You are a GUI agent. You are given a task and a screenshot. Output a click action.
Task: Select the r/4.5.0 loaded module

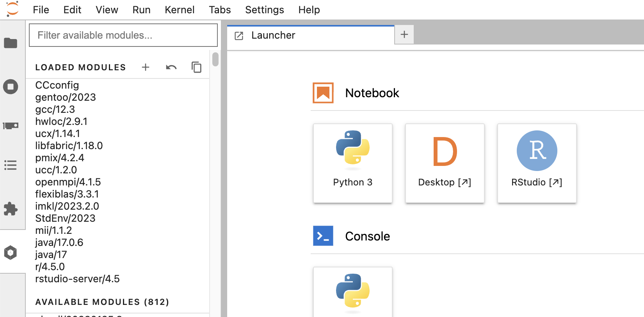(x=50, y=267)
